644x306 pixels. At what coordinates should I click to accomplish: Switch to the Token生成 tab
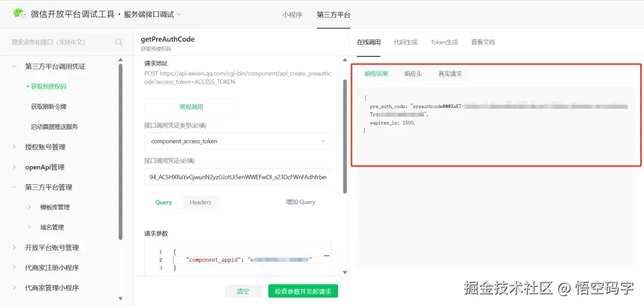click(x=444, y=42)
